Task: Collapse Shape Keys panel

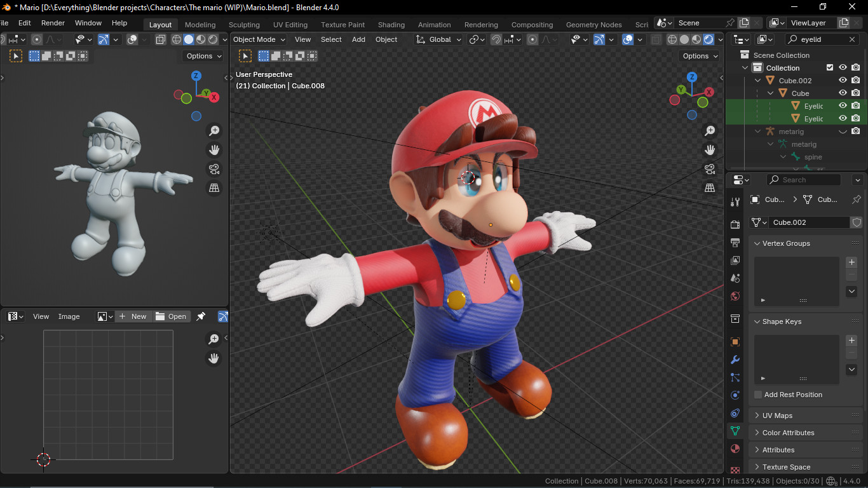Action: tap(757, 322)
